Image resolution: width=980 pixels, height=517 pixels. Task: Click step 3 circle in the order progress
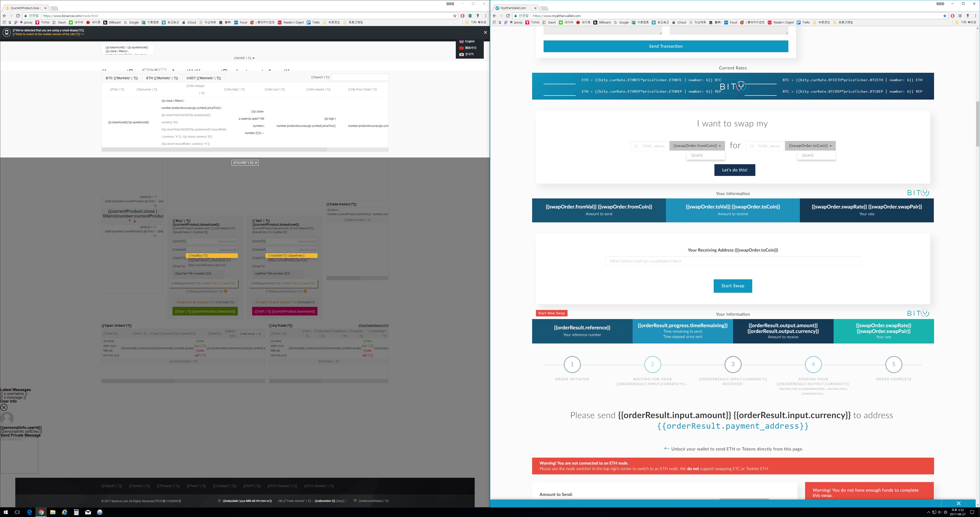point(733,365)
